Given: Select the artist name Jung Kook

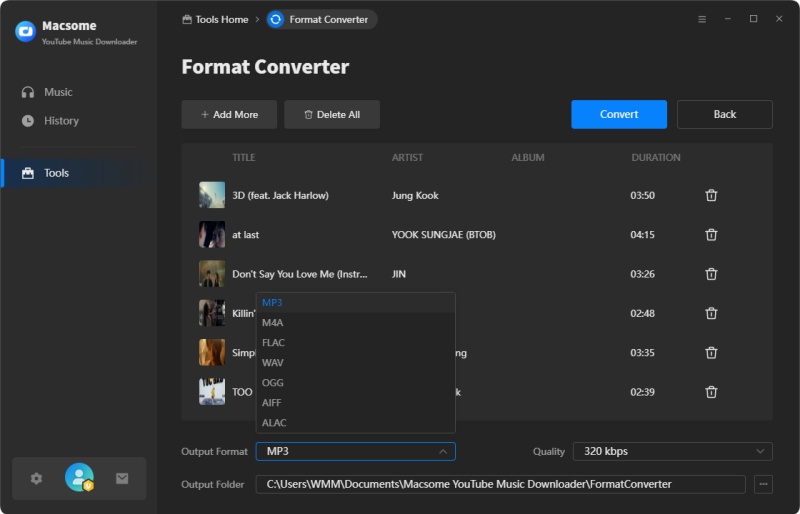Looking at the screenshot, I should coord(415,195).
